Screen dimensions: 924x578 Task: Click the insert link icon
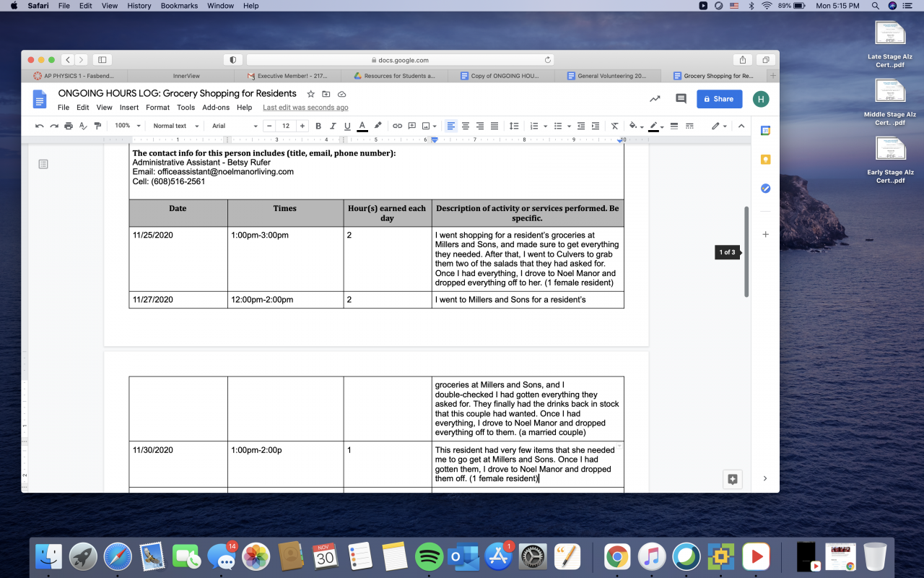coord(397,126)
